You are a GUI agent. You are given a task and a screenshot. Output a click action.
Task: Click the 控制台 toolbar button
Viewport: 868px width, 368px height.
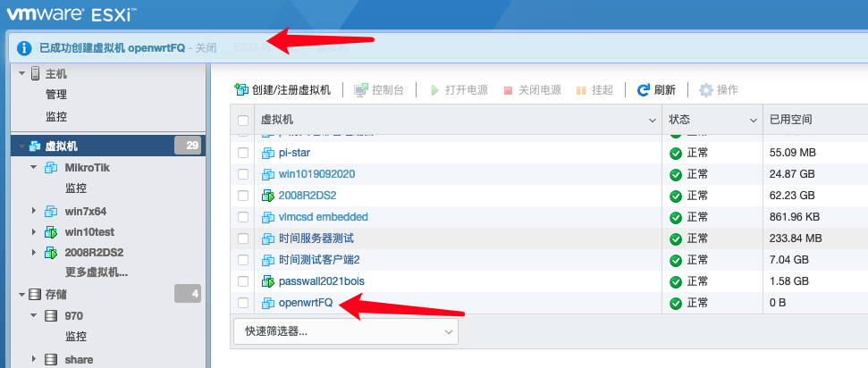pyautogui.click(x=379, y=89)
